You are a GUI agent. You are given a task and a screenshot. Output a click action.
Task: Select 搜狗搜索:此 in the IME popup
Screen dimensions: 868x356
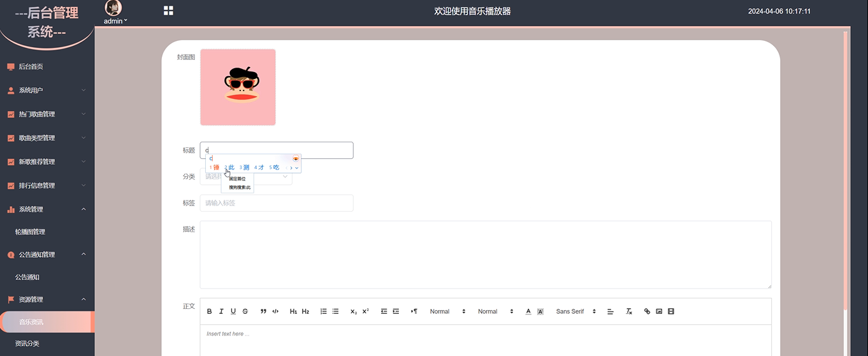240,188
